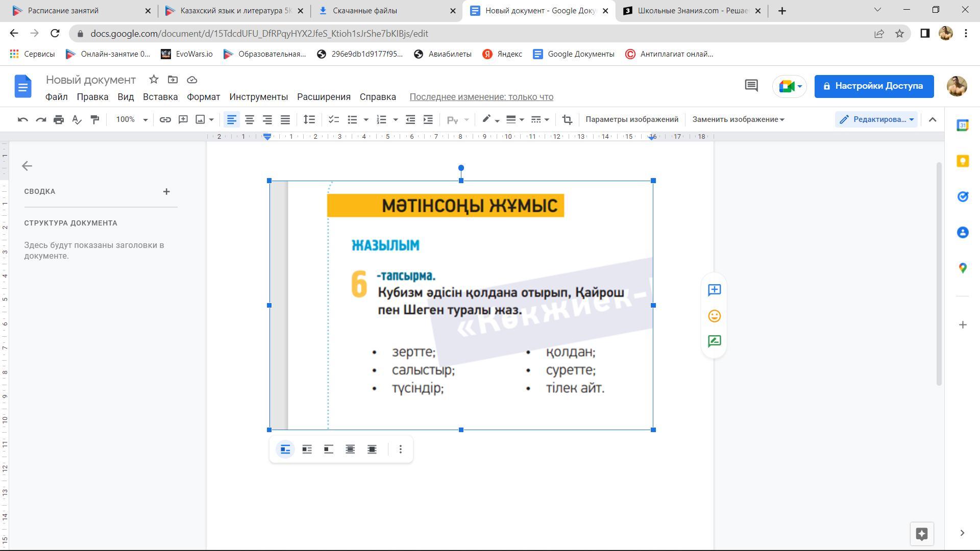Star the document title

click(154, 80)
